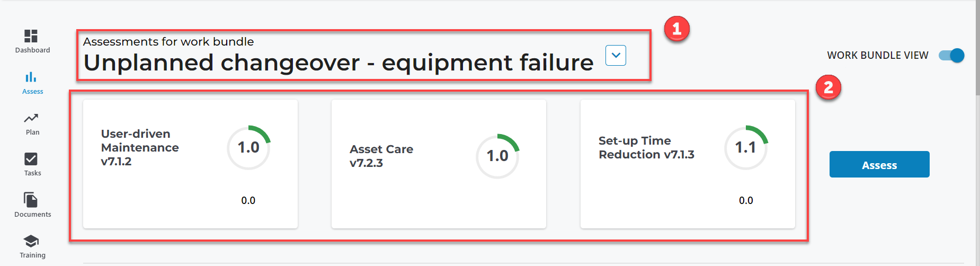Click the Training label in sidebar
Image resolution: width=980 pixels, height=266 pixels.
(32, 255)
